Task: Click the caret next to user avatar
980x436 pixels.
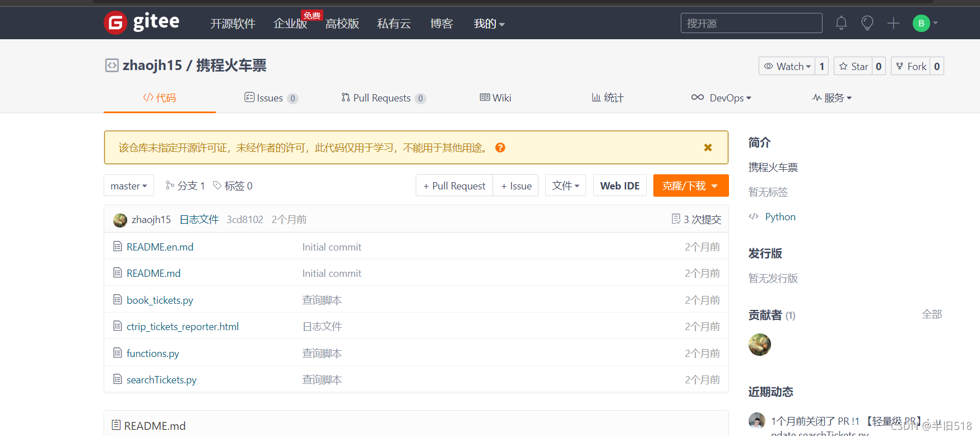Action: pos(935,23)
